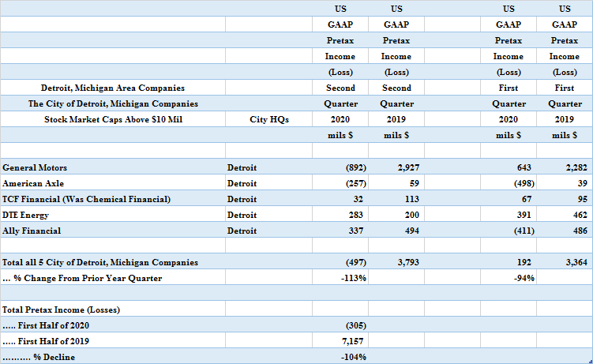The image size is (593, 364).
Task: Select total Q1 2020 value 192
Action: click(x=524, y=262)
